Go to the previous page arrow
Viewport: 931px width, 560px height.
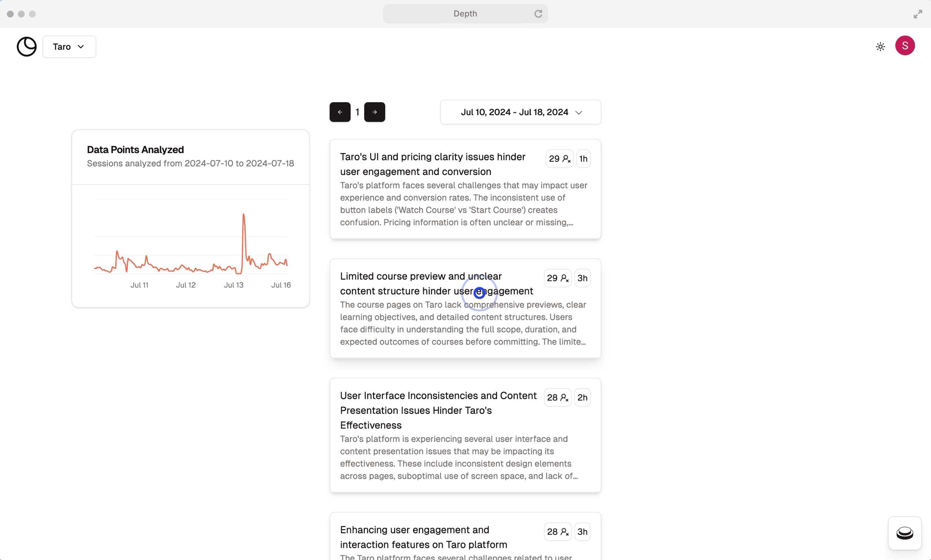tap(340, 112)
